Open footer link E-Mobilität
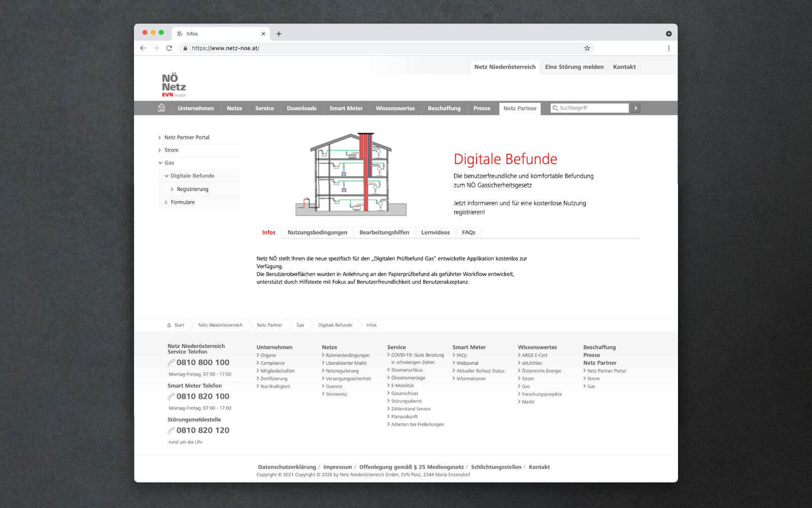Screen dimensions: 812x508 tap(402, 386)
